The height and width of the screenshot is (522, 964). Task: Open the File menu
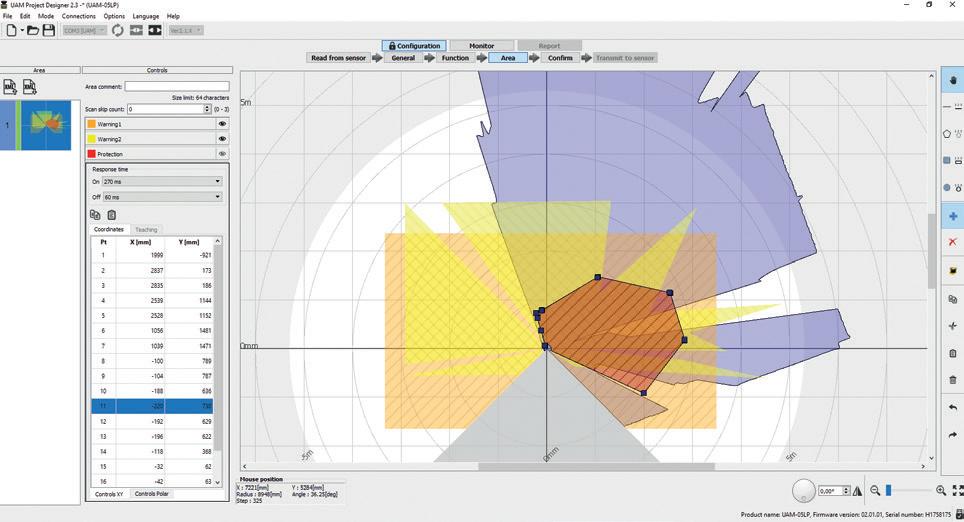(7, 16)
